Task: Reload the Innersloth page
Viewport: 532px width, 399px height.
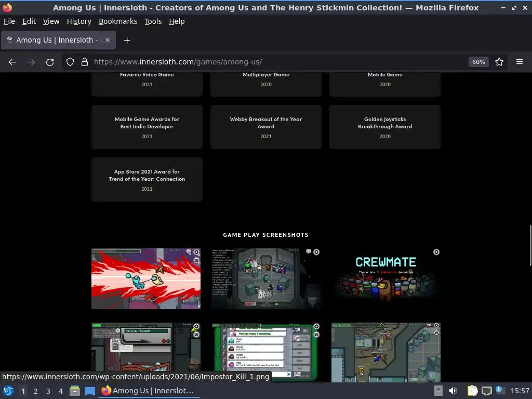Action: [x=50, y=62]
